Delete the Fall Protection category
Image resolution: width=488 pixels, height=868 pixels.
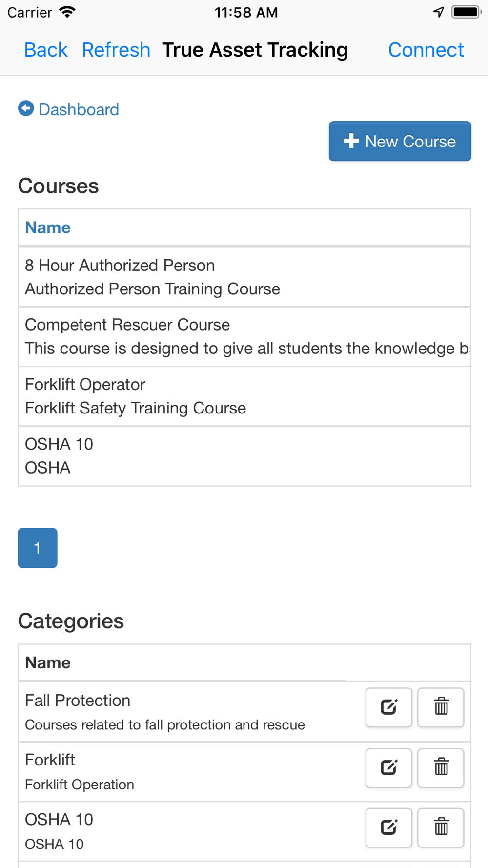[x=441, y=707]
